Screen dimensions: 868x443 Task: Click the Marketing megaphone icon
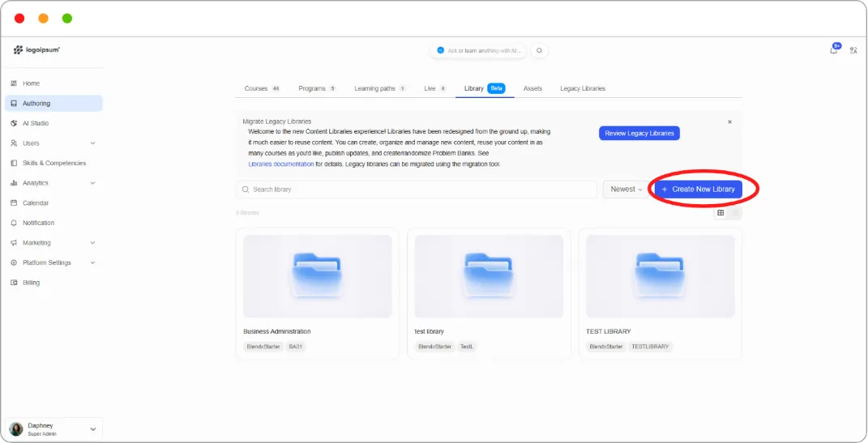point(14,243)
